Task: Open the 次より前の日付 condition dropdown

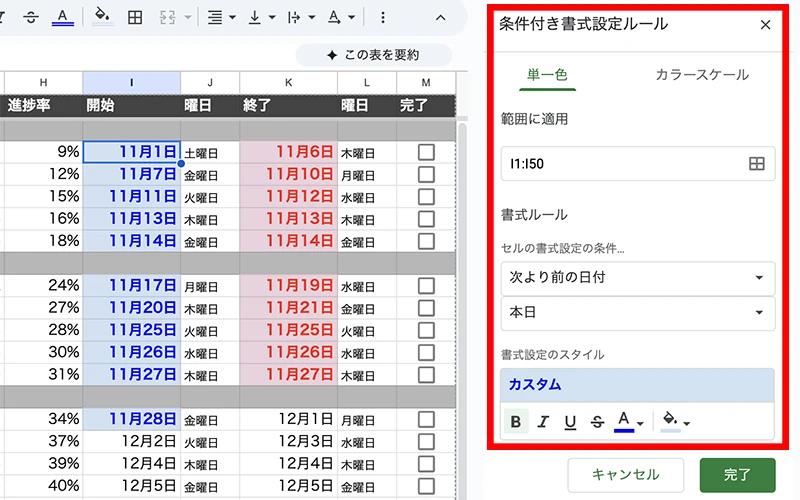Action: pyautogui.click(x=637, y=277)
